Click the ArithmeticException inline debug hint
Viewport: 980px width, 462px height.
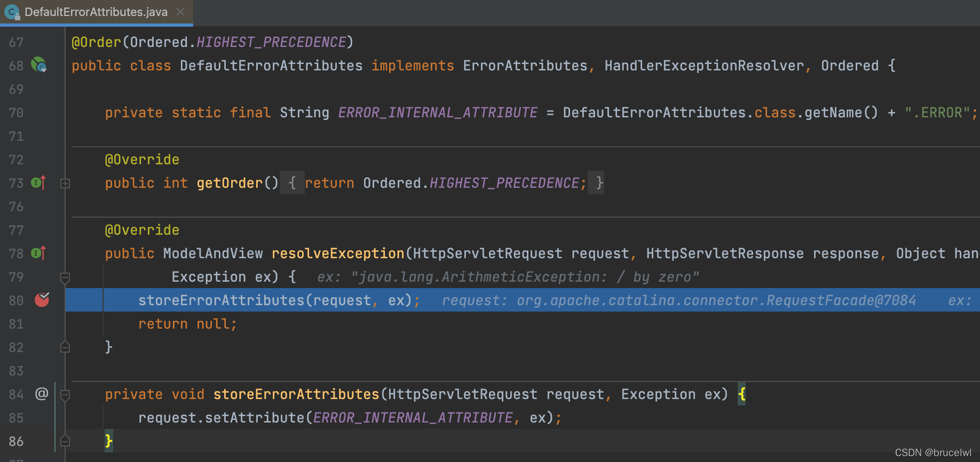tap(508, 277)
